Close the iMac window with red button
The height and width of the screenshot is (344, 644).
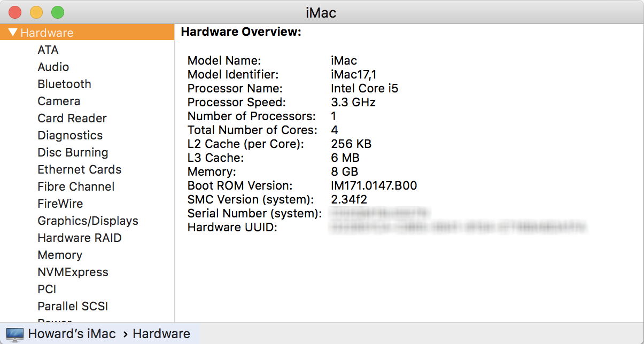click(14, 12)
